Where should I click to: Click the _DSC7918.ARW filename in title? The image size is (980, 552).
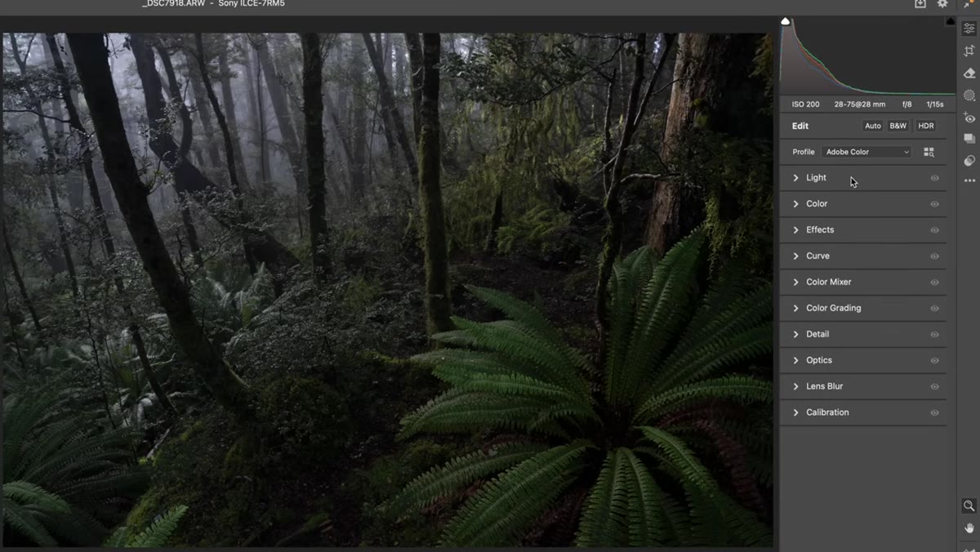pyautogui.click(x=172, y=4)
